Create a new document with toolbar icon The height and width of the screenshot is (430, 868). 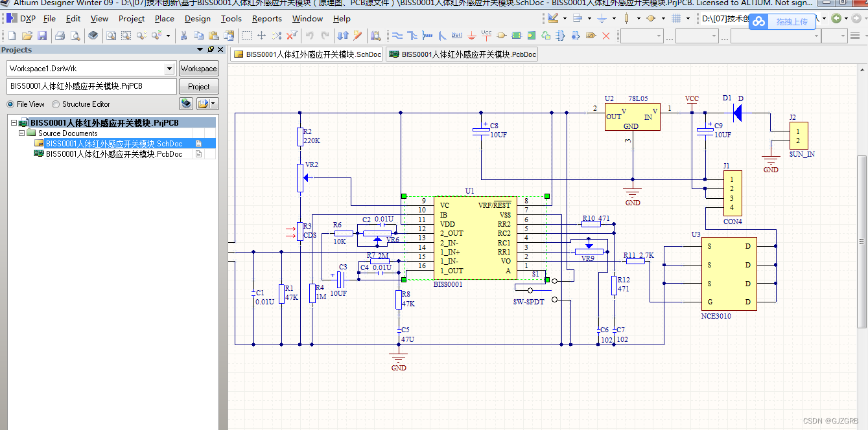point(12,36)
